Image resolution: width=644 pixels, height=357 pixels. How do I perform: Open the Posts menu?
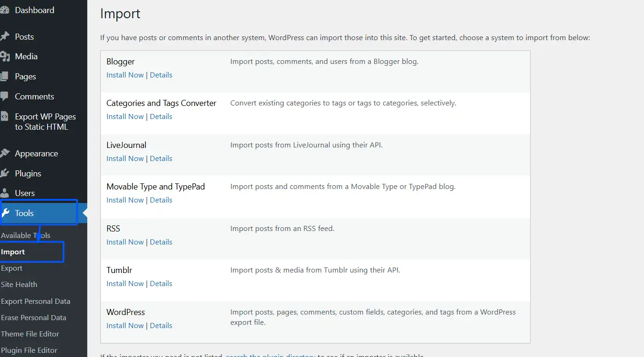tap(24, 37)
